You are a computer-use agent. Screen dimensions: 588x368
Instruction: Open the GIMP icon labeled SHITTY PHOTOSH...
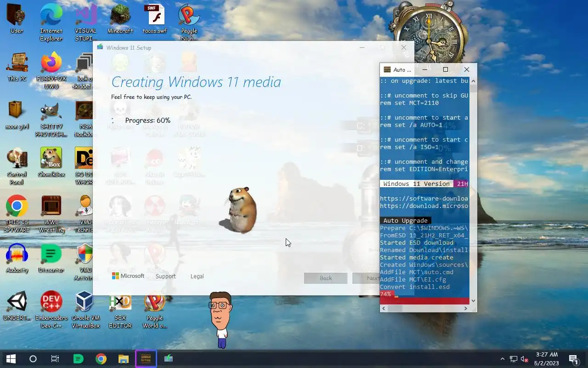[51, 119]
